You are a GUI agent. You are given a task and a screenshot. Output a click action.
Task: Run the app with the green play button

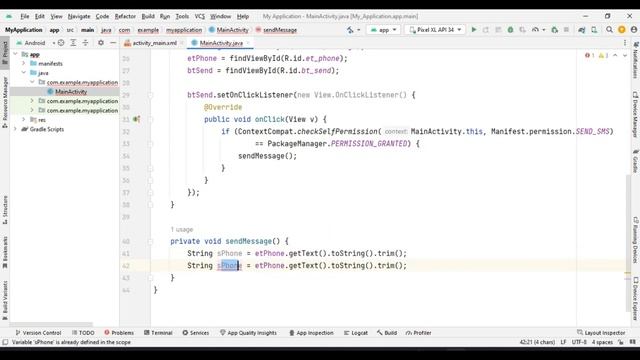pyautogui.click(x=473, y=30)
